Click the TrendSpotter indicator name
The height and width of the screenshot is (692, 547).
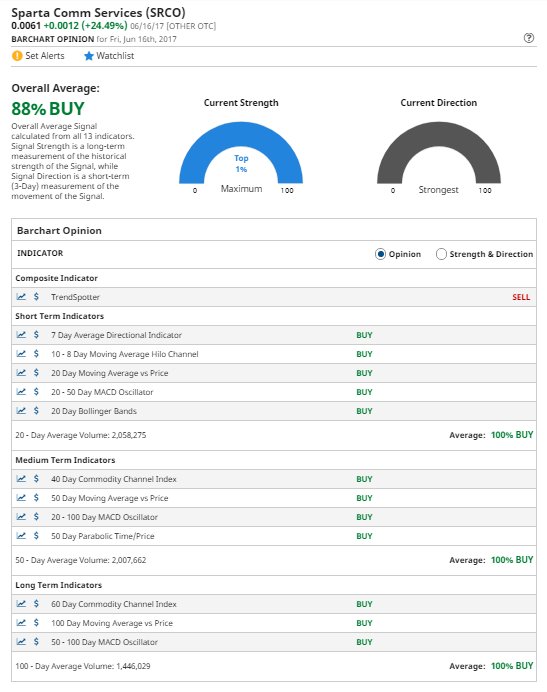pyautogui.click(x=75, y=297)
